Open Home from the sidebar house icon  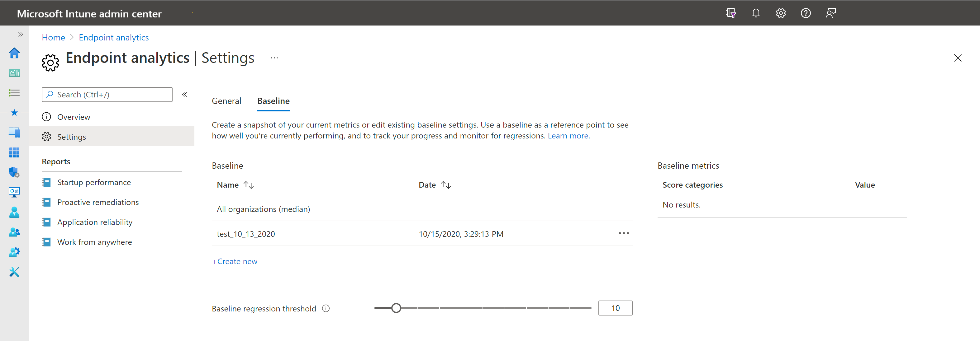click(x=14, y=53)
